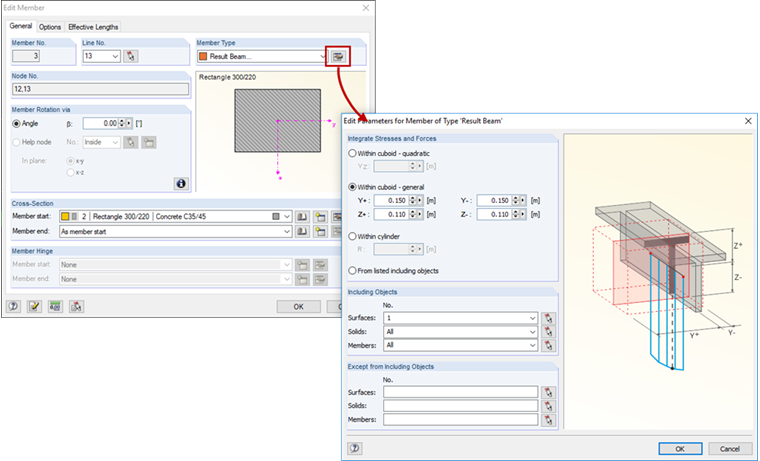The width and height of the screenshot is (760, 461).
Task: Pick excluded Surfaces graphically
Action: click(548, 392)
